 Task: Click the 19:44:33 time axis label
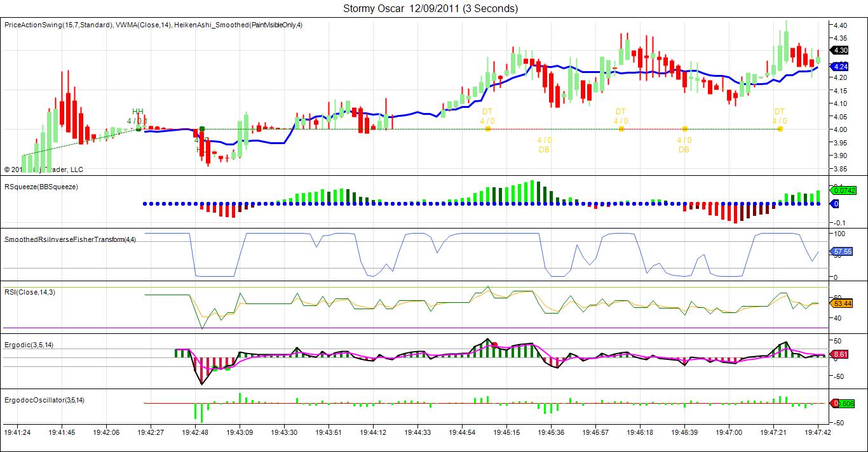click(x=417, y=433)
